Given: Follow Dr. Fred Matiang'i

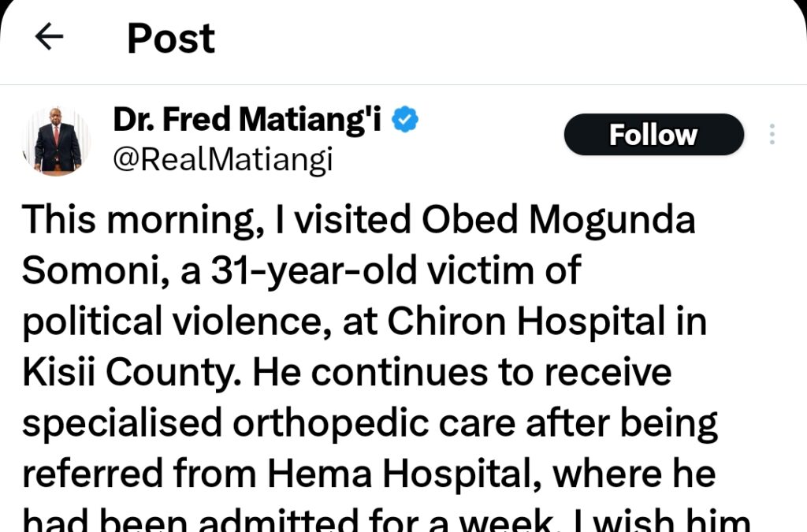Looking at the screenshot, I should (x=653, y=135).
